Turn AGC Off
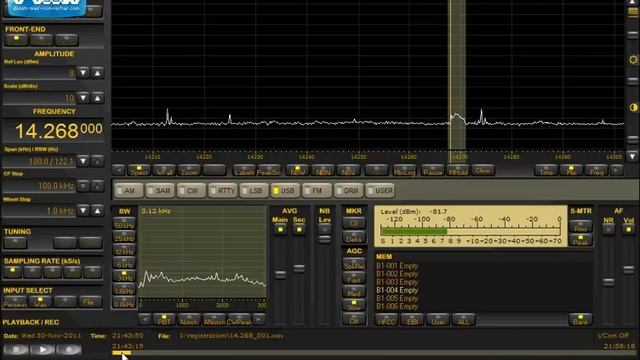This screenshot has width=640, height=360. (353, 319)
